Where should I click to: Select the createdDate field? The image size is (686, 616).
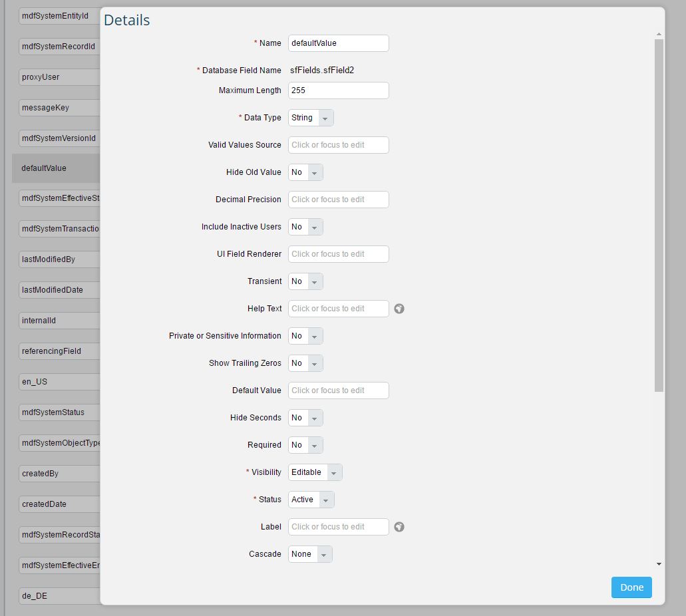point(59,504)
